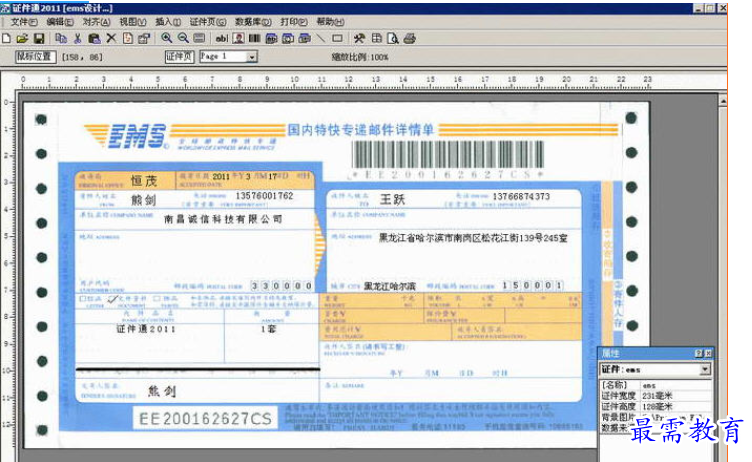Click the help '?' button on properties panel
Image resolution: width=752 pixels, height=462 pixels.
(699, 354)
